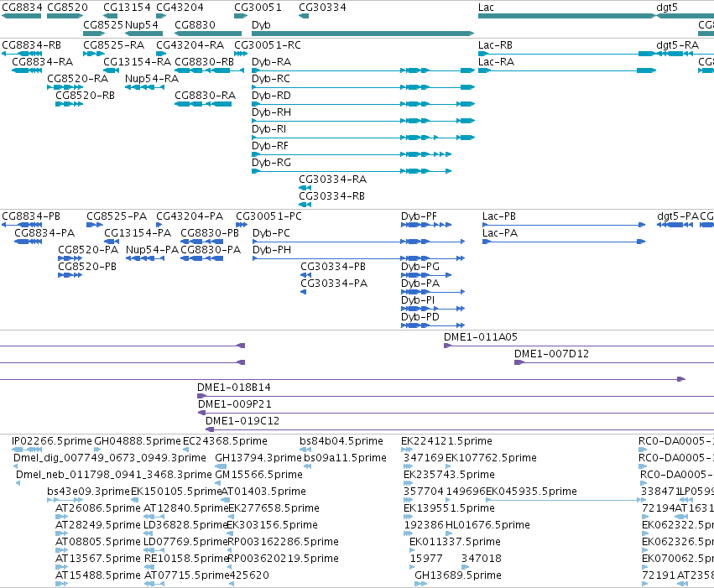Select protein CG30051-PC label
The height and width of the screenshot is (588, 714).
[268, 216]
